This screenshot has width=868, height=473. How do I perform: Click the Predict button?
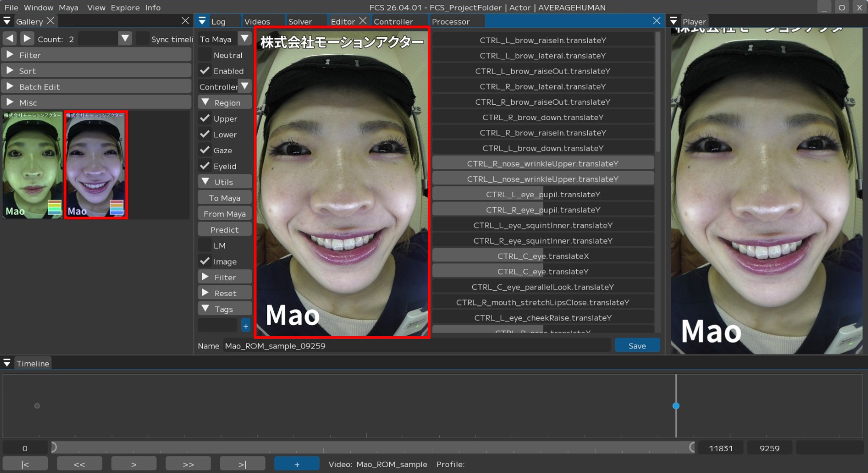[x=224, y=229]
